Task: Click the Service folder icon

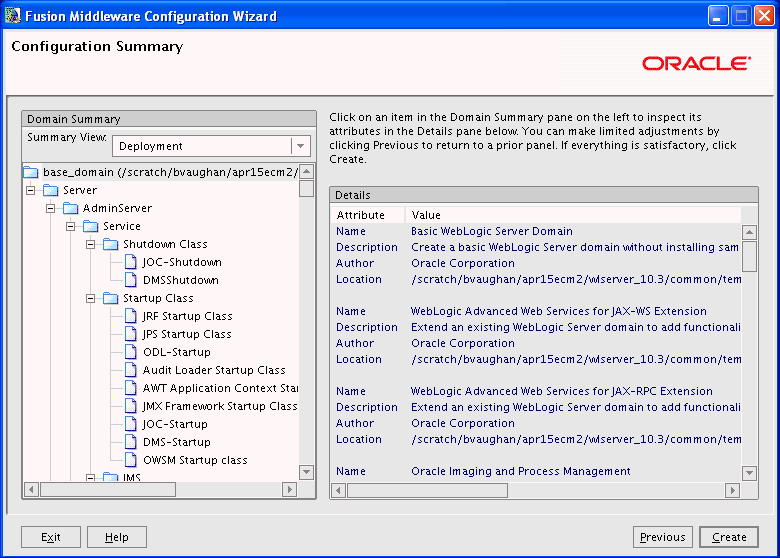Action: (91, 226)
